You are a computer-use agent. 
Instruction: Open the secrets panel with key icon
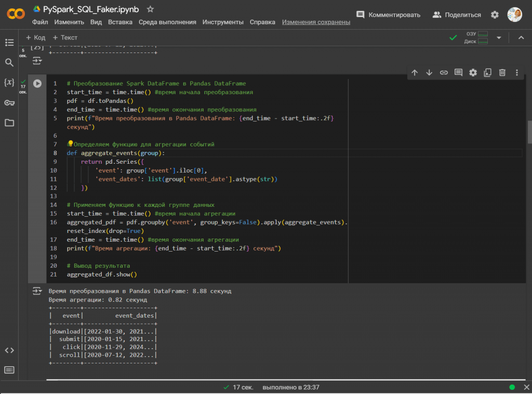click(x=9, y=102)
